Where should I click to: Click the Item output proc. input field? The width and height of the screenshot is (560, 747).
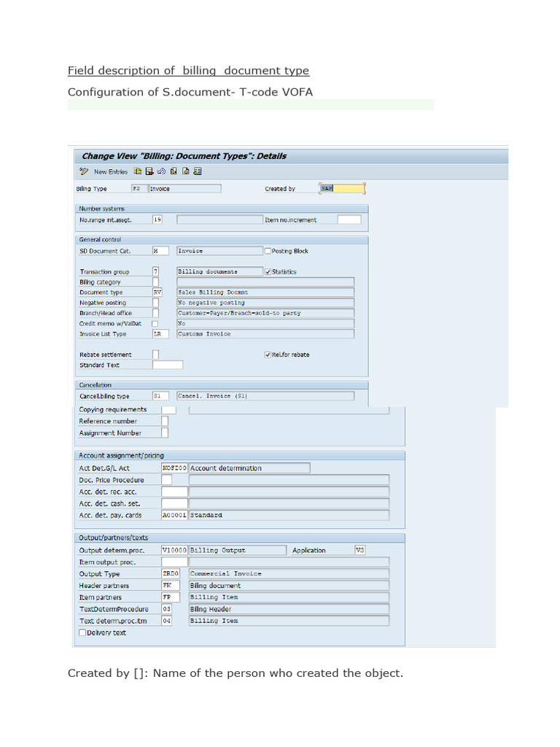[174, 562]
